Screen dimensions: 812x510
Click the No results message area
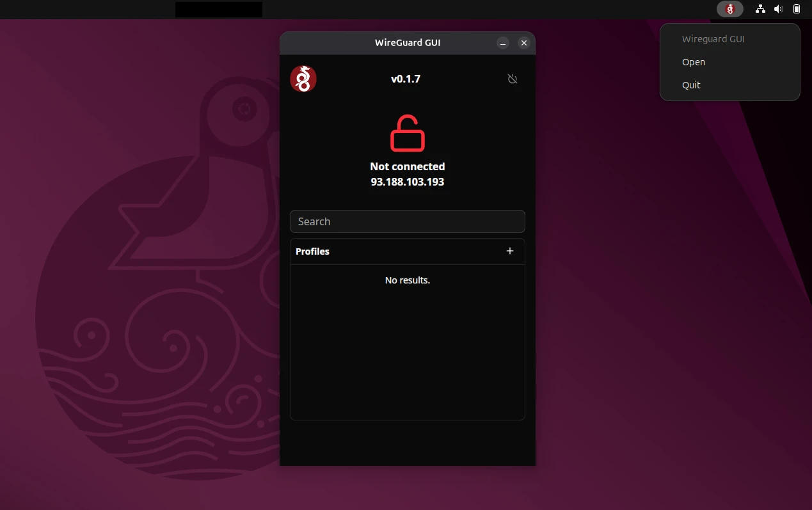point(408,280)
